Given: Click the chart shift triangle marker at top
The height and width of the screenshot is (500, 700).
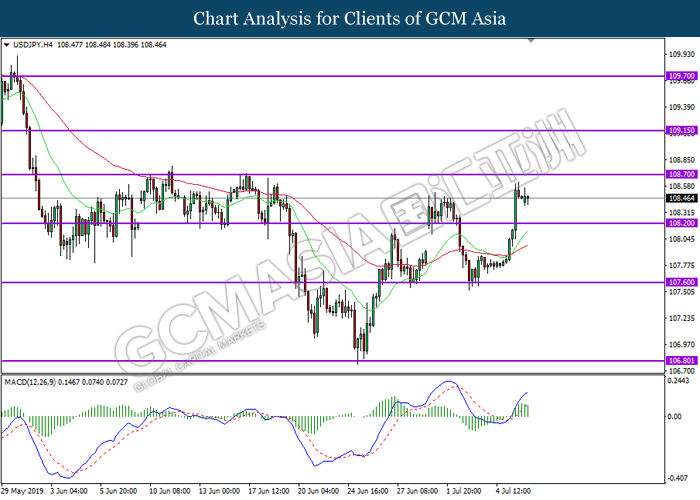Looking at the screenshot, I should [531, 40].
